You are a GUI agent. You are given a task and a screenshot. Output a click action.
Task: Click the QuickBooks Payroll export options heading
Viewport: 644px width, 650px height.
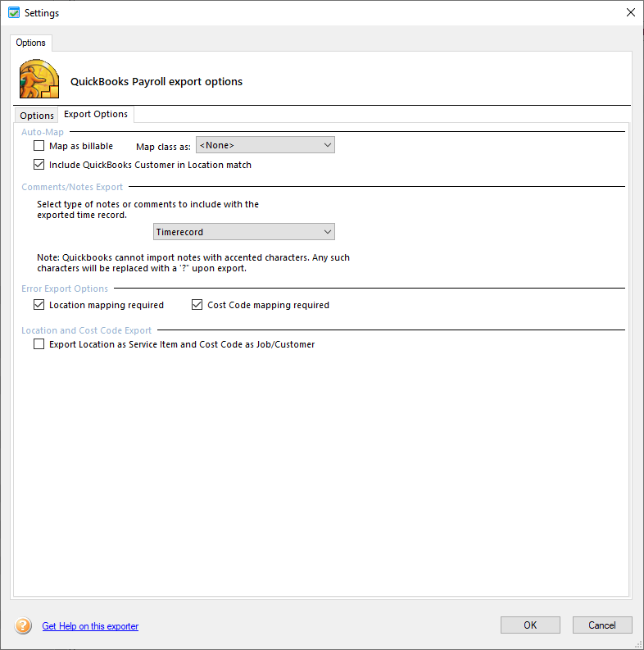156,82
